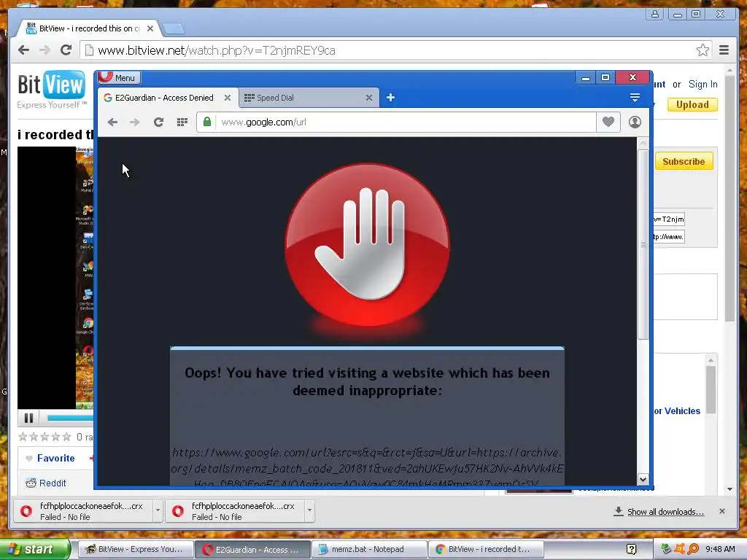Switch to E2Guardian taskbar item
The width and height of the screenshot is (747, 560).
(252, 549)
